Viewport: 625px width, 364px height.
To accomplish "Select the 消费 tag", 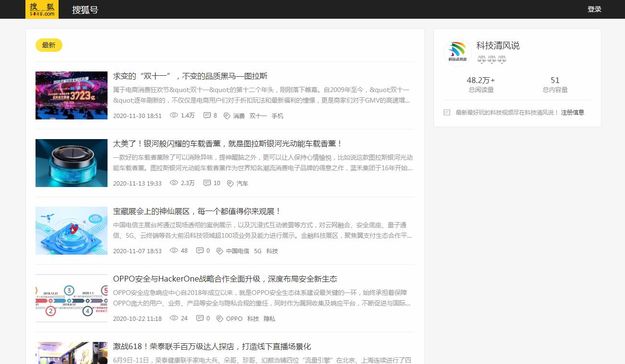I will click(239, 116).
